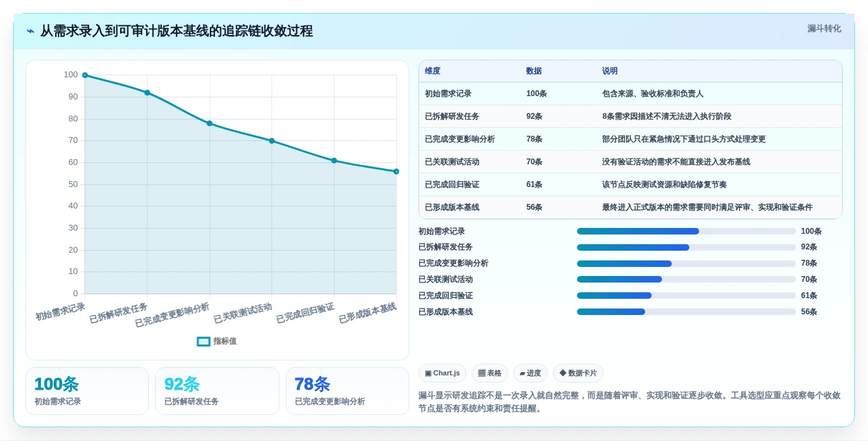This screenshot has height=441, width=868.
Task: Select chart data point for 已关联测试活动
Action: (272, 141)
